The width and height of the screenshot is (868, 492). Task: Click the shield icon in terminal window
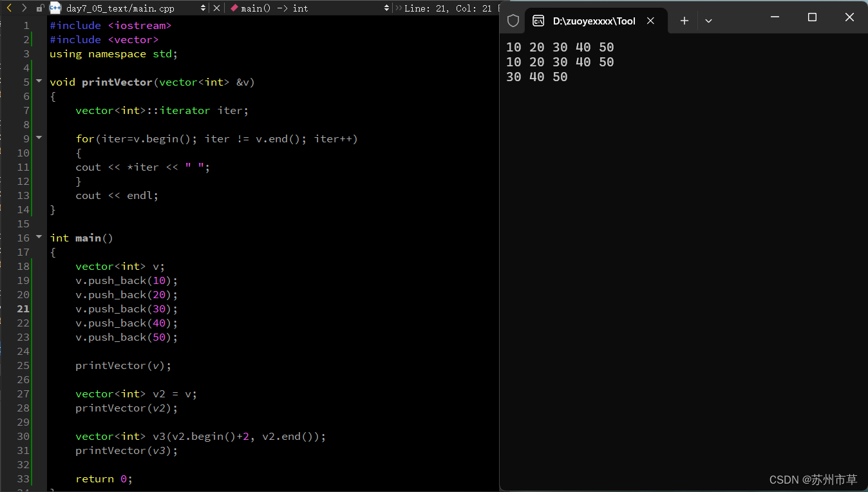pos(513,21)
